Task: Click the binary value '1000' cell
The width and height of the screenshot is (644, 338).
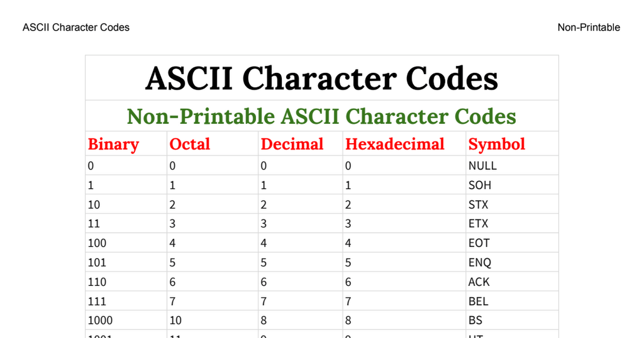Action: pos(100,320)
